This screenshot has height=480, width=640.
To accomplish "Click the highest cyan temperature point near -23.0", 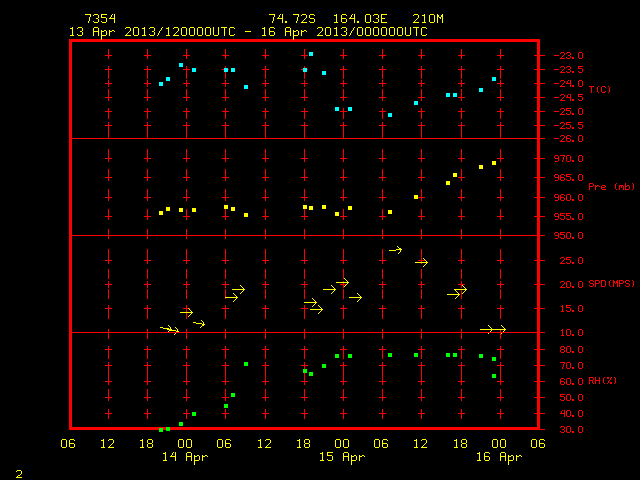I will point(311,54).
